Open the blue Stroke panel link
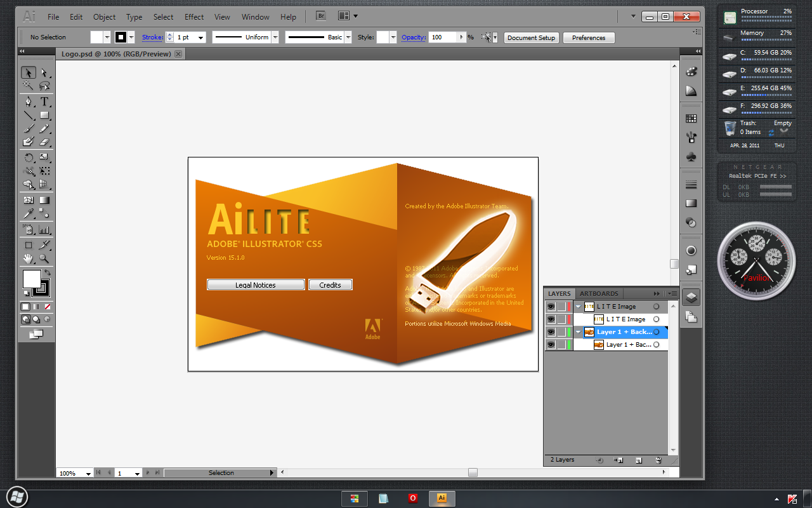The width and height of the screenshot is (812, 508). point(152,37)
